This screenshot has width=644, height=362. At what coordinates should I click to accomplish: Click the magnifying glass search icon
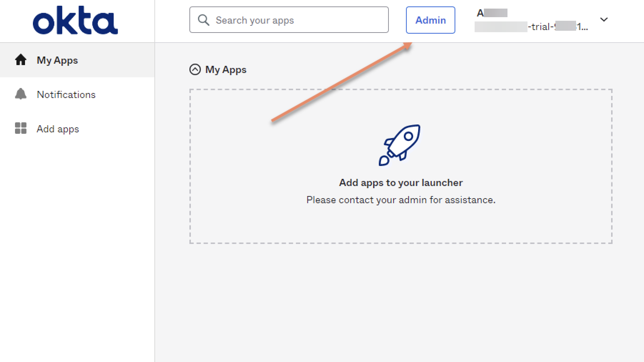pos(203,20)
